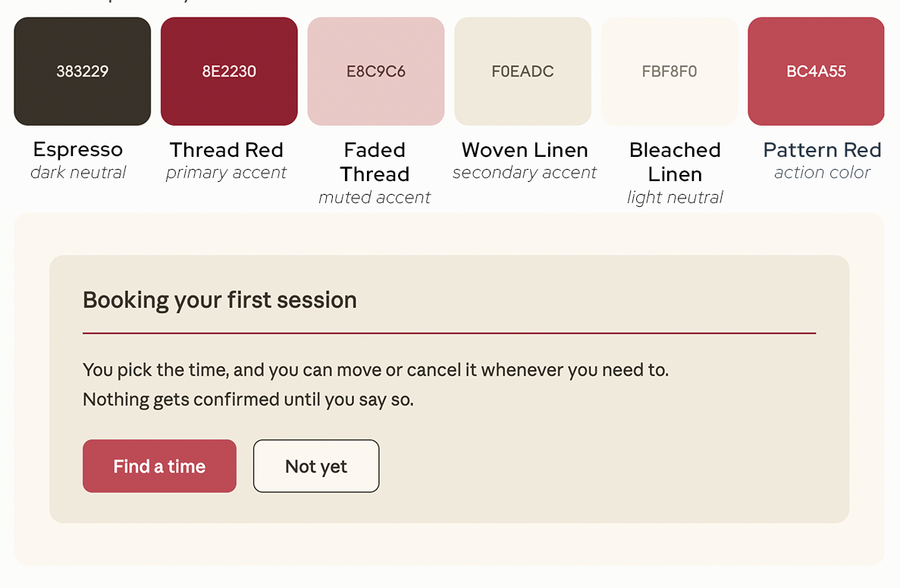Click the Not yet button
This screenshot has width=900, height=588.
(x=316, y=466)
